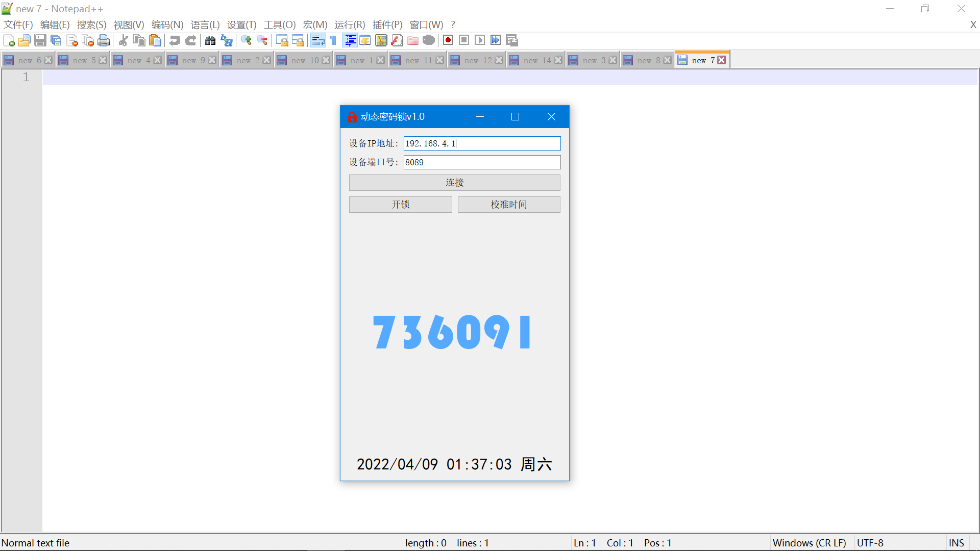
Task: Close the new 7 tab
Action: click(722, 60)
